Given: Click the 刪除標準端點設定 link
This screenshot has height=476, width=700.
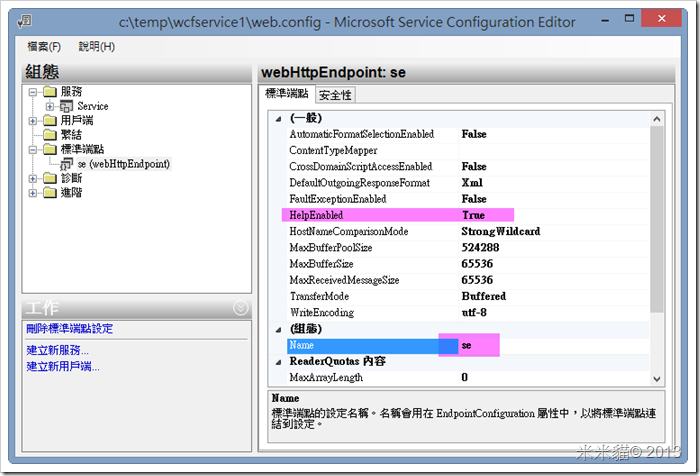Looking at the screenshot, I should click(70, 329).
